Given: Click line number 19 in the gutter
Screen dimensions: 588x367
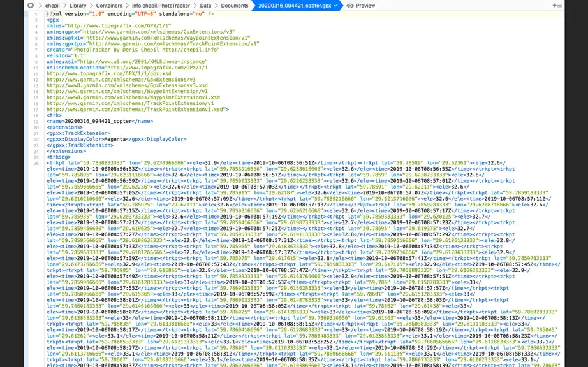Looking at the screenshot, I should [x=36, y=121].
